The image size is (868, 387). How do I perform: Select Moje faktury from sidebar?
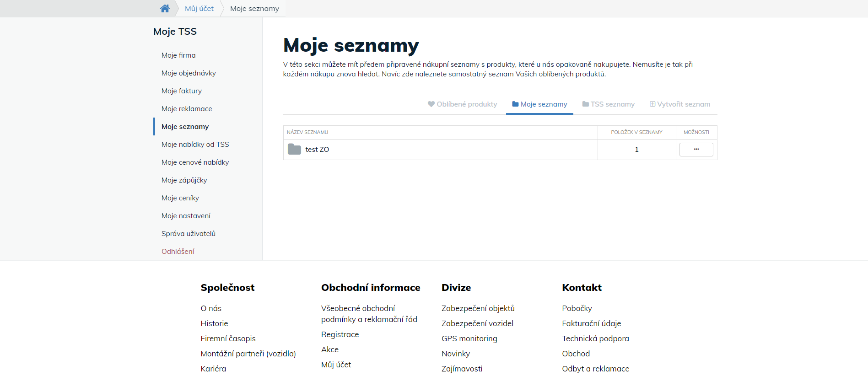point(182,91)
